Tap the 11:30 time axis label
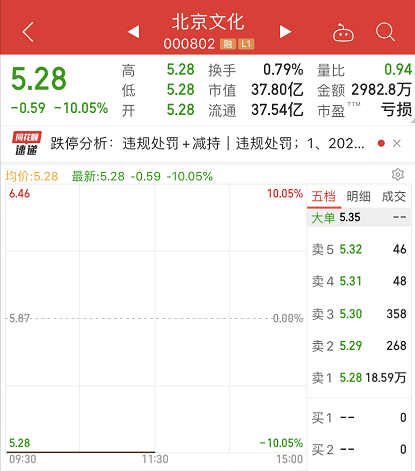 click(155, 459)
